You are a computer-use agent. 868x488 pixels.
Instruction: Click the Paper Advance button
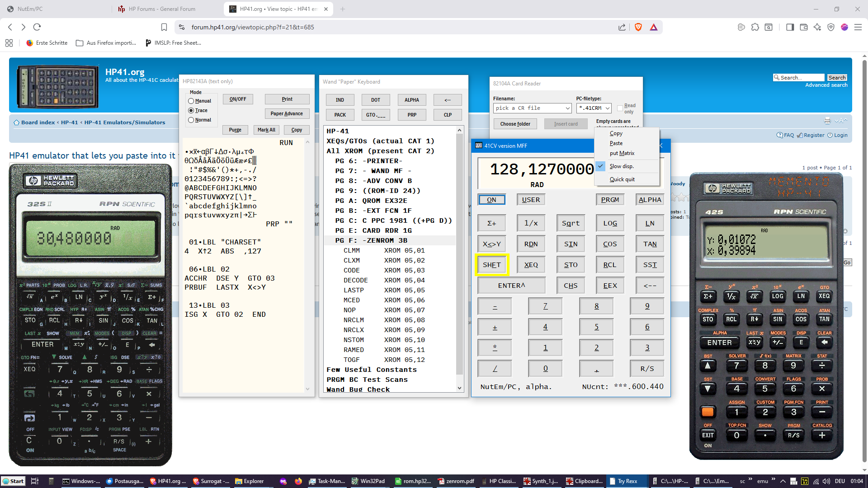click(x=287, y=114)
